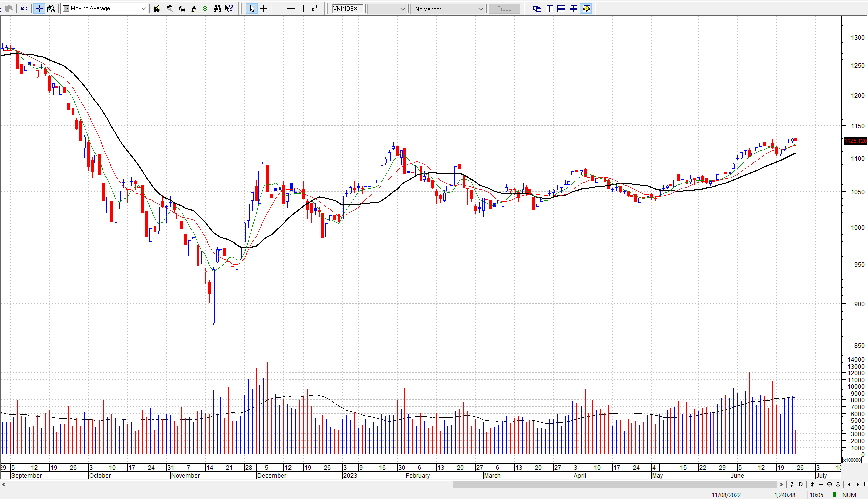Click the green dollar sign toolbar icon

pyautogui.click(x=205, y=9)
